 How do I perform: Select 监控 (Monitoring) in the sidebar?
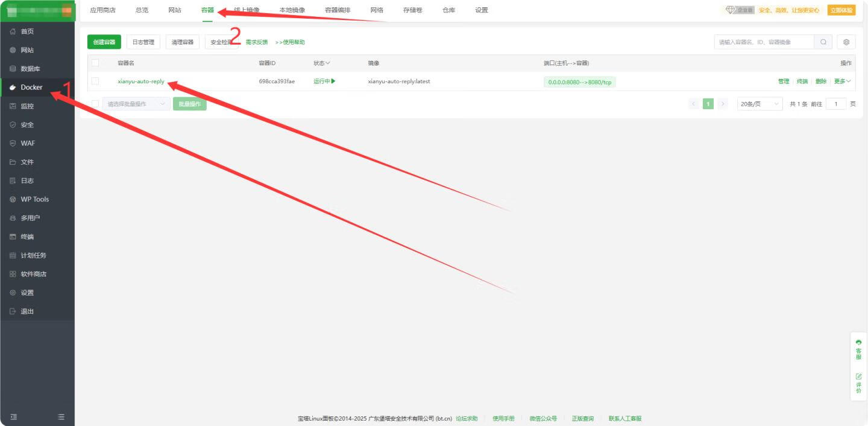coord(27,106)
